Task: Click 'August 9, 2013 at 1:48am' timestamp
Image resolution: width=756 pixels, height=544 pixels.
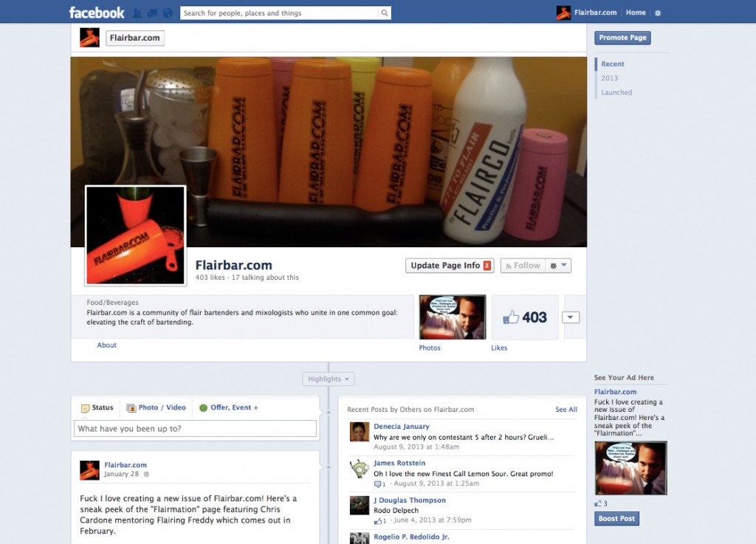Action: [x=416, y=447]
